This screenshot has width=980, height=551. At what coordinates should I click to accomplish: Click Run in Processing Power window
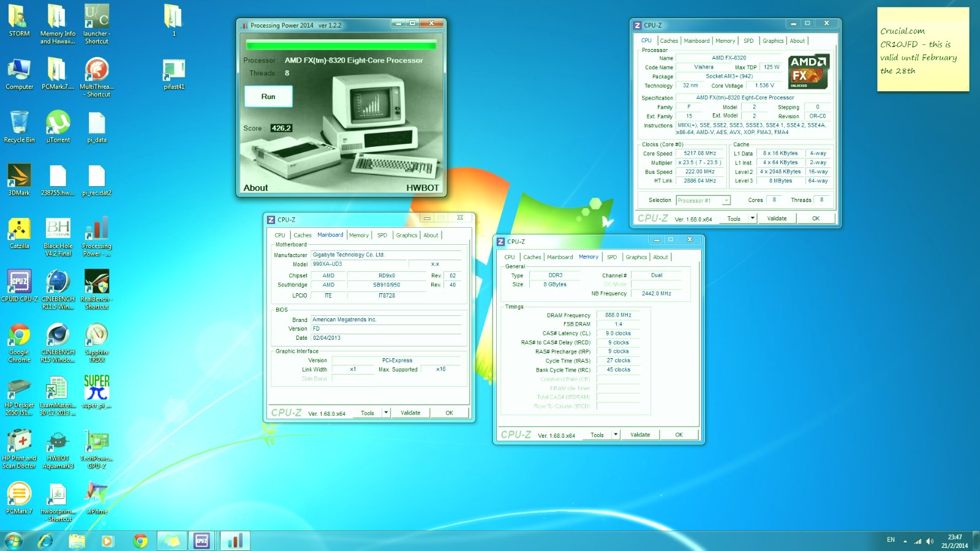(268, 97)
